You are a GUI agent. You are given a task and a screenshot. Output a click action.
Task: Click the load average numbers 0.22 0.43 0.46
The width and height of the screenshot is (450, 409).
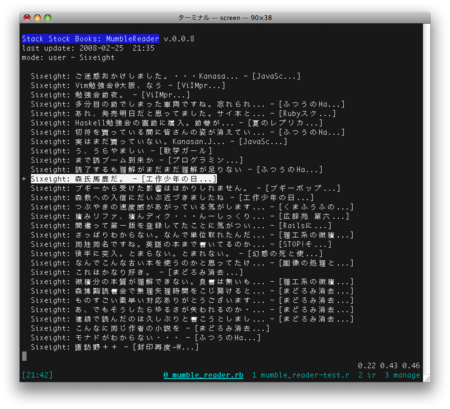[389, 366]
